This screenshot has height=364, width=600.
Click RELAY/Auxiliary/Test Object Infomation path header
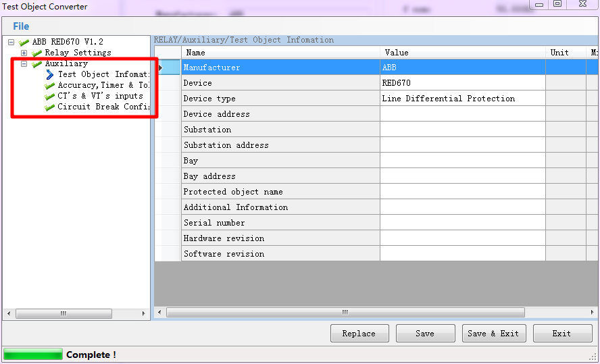tap(244, 40)
